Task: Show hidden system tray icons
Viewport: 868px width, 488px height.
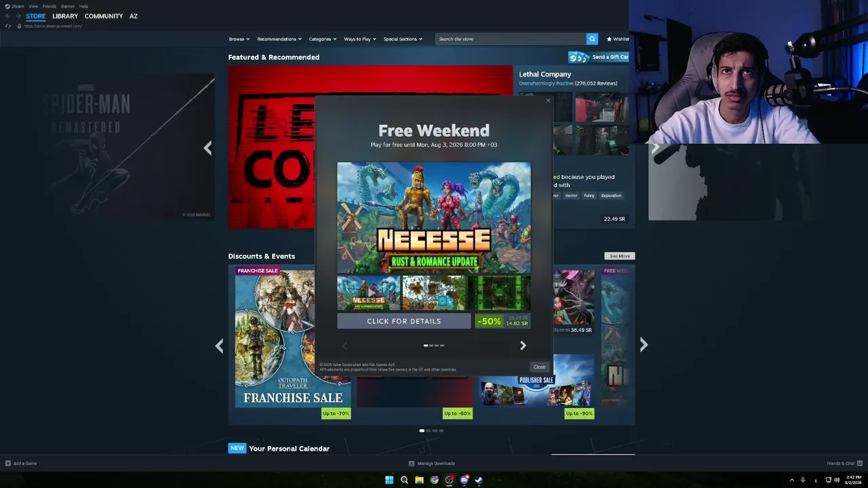Action: click(791, 480)
